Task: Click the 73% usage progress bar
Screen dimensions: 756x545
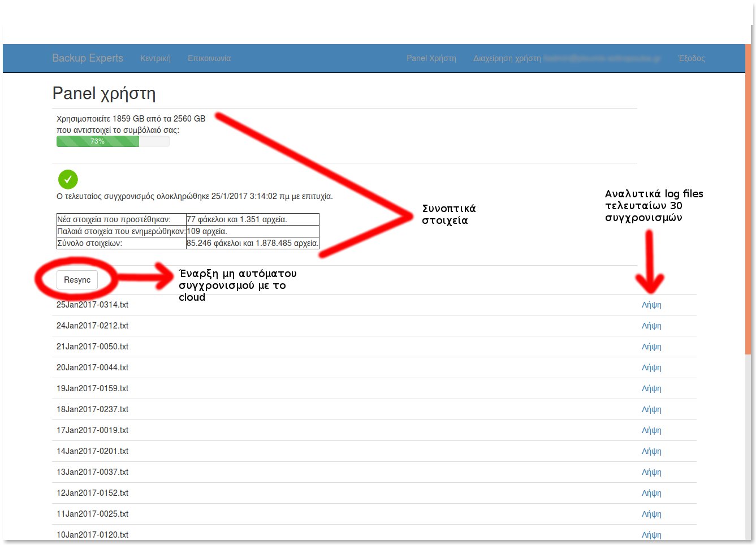Action: pyautogui.click(x=113, y=141)
